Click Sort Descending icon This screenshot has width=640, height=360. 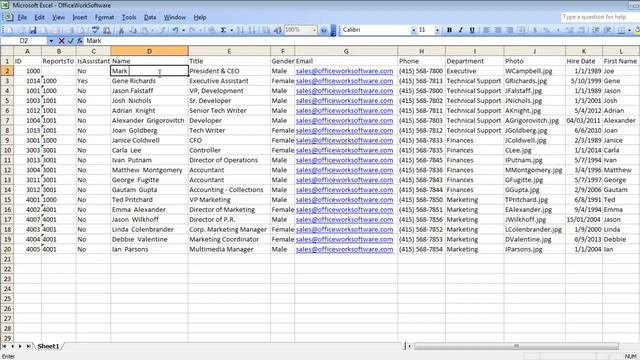pyautogui.click(x=252, y=30)
